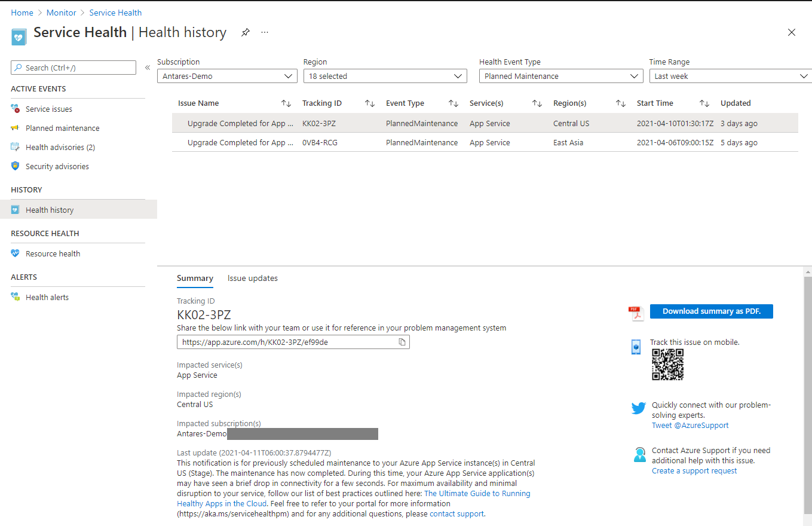Open the Time Range dropdown showing Last week
The height and width of the screenshot is (526, 812).
point(730,75)
